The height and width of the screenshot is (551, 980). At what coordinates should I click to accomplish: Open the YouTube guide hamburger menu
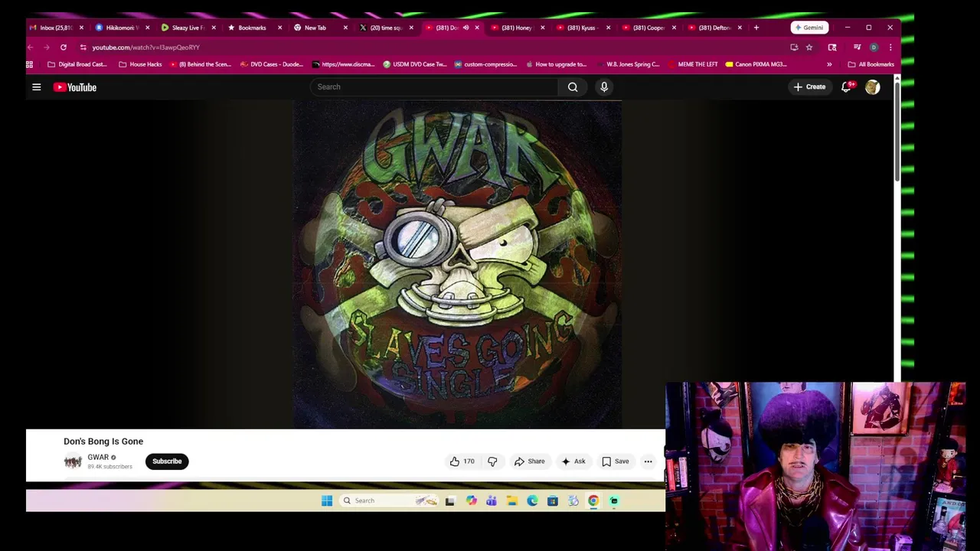pos(36,87)
